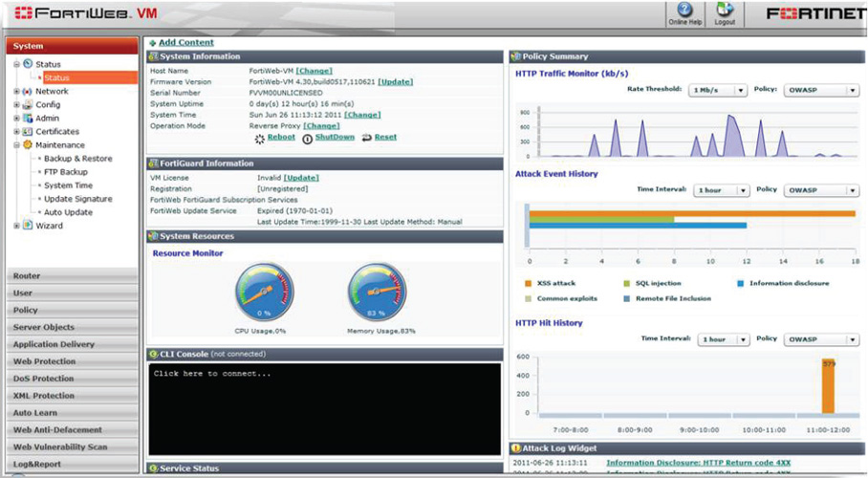The width and height of the screenshot is (868, 478).
Task: Click the FortiGuard Information widget icon
Action: (x=153, y=163)
